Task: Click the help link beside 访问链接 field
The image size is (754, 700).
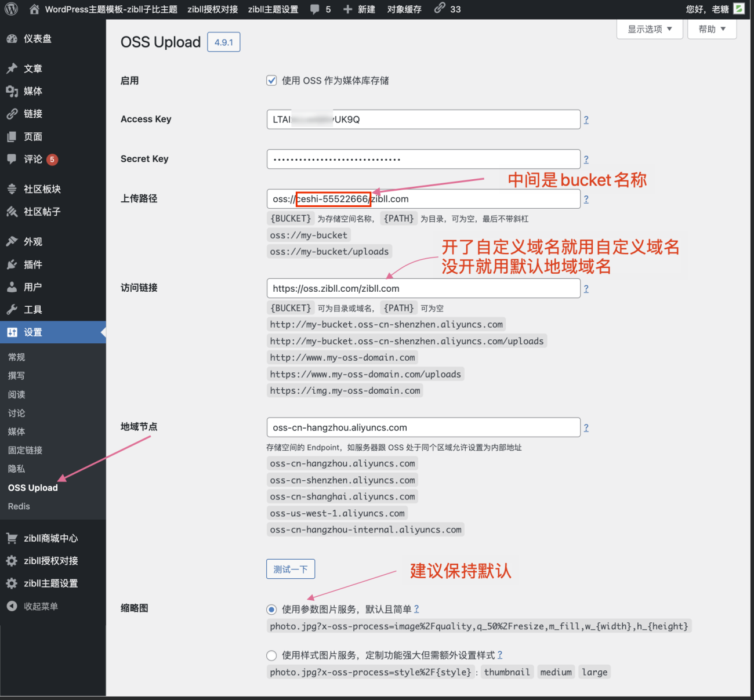Action: click(586, 288)
